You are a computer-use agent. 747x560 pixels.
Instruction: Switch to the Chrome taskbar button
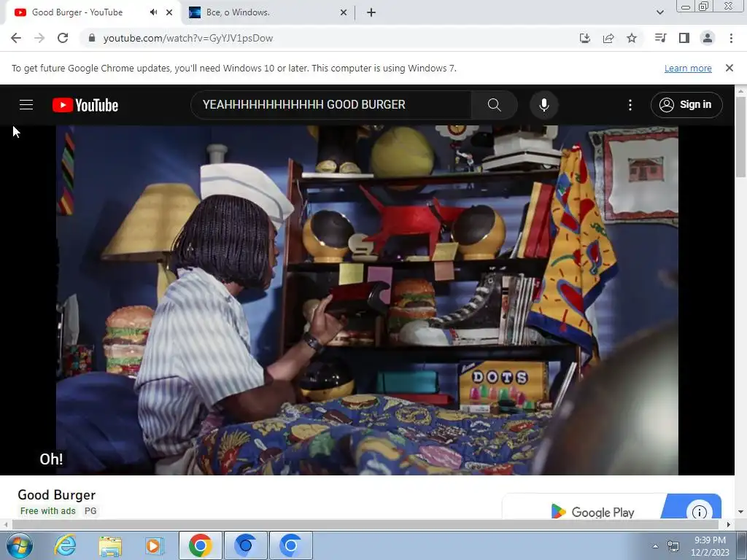[x=201, y=545]
